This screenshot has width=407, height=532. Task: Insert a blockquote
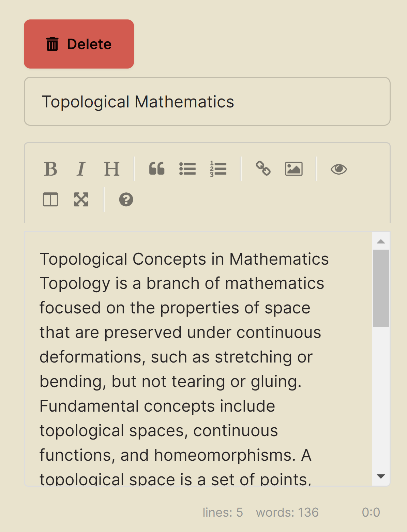(x=157, y=169)
